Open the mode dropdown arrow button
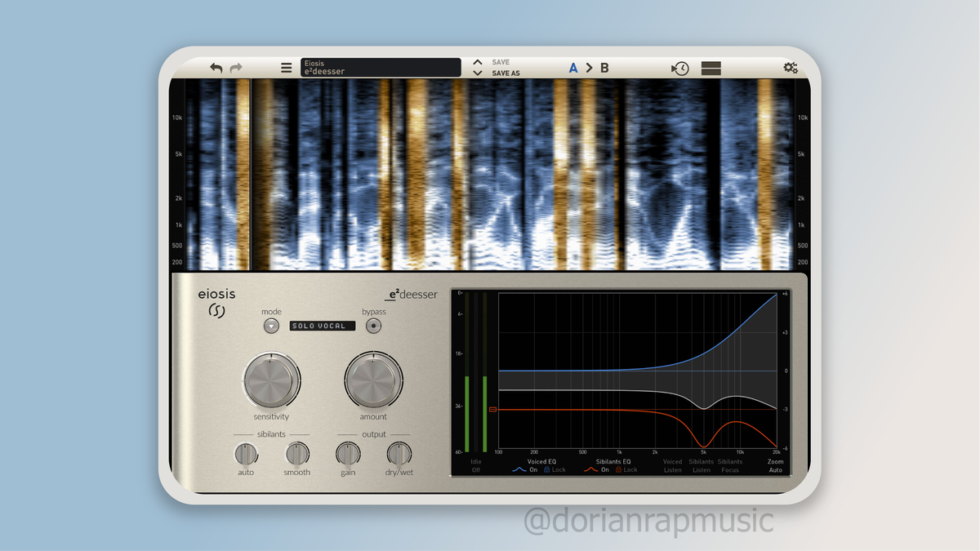The width and height of the screenshot is (980, 551). click(271, 326)
